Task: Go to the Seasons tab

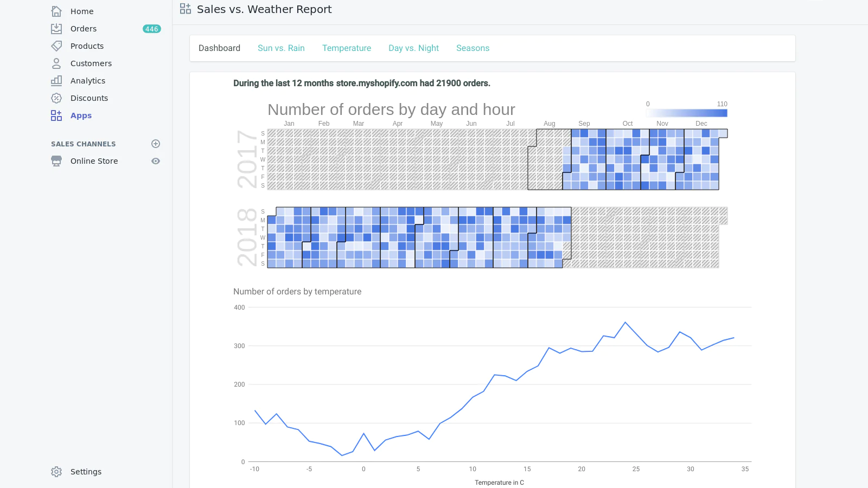Action: pos(473,48)
